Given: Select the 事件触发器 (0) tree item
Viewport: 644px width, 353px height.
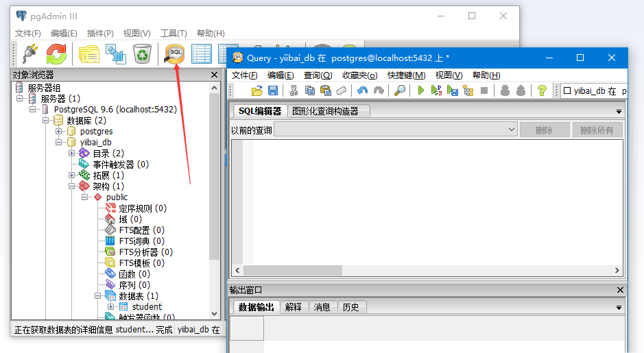Looking at the screenshot, I should click(x=120, y=165).
